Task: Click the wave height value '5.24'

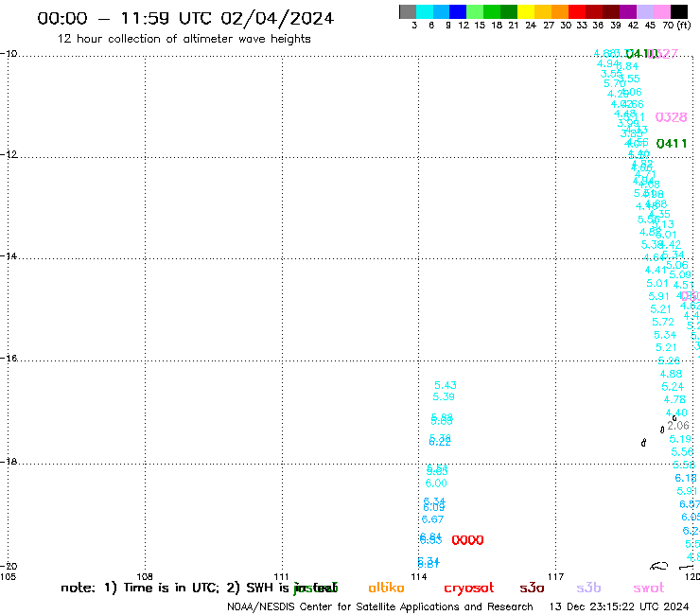Action: point(673,387)
